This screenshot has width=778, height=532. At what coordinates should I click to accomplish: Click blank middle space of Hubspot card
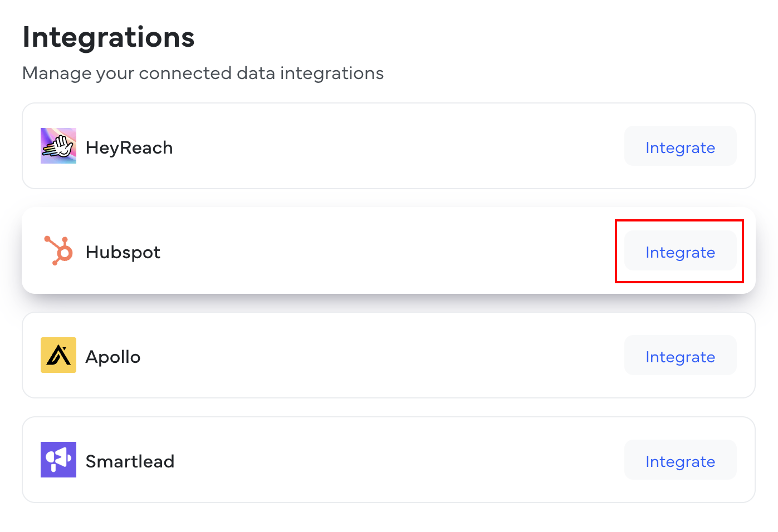coord(390,251)
